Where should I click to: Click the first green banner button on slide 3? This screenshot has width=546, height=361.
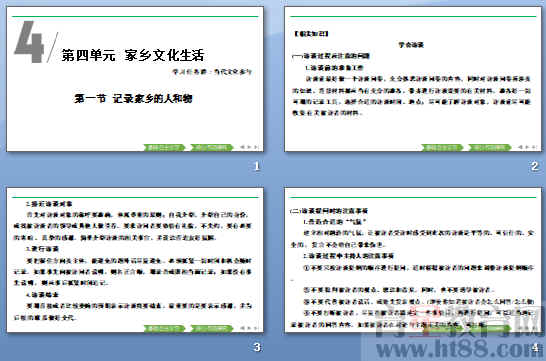(164, 329)
